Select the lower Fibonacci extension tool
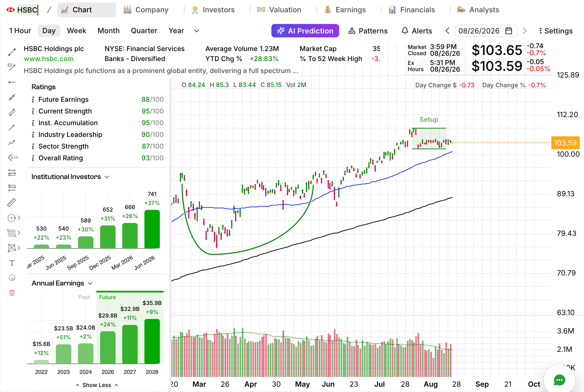Screen dimensions: 584x392 (12, 188)
